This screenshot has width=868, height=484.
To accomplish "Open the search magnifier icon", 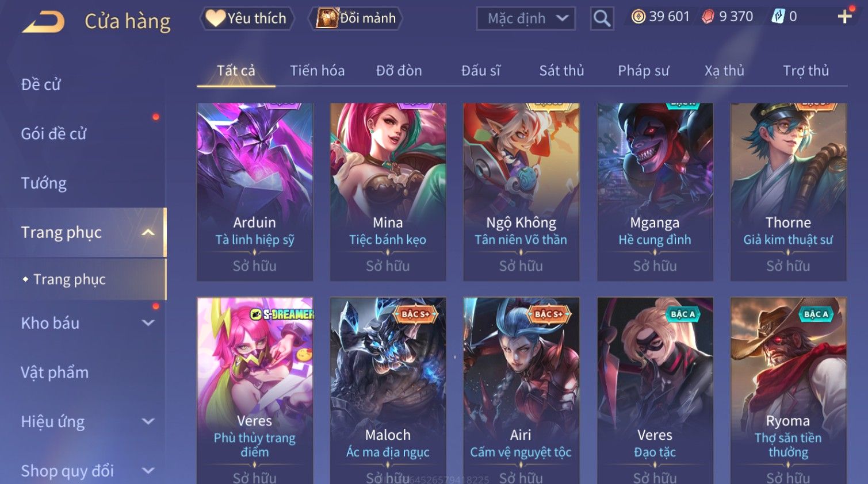I will point(602,19).
